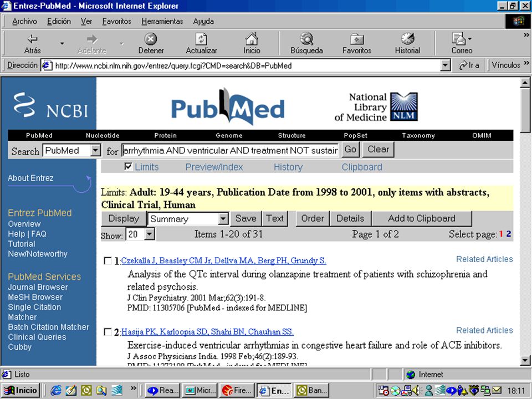
Task: Click the PubMed logo banner
Action: coord(228,107)
